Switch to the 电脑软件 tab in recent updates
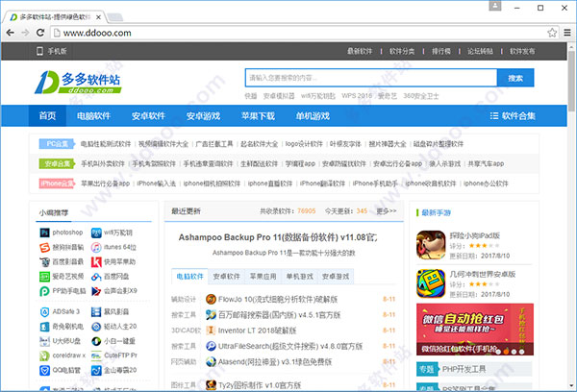 click(x=189, y=276)
